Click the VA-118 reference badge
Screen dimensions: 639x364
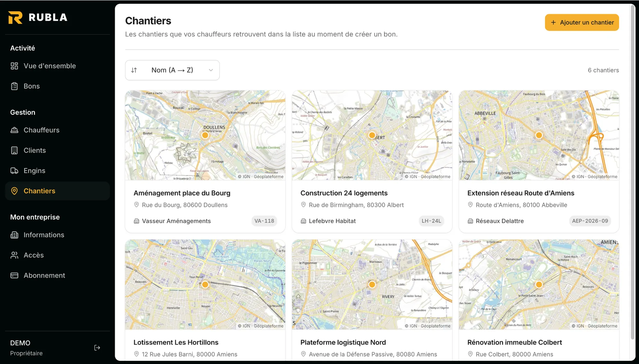point(264,221)
